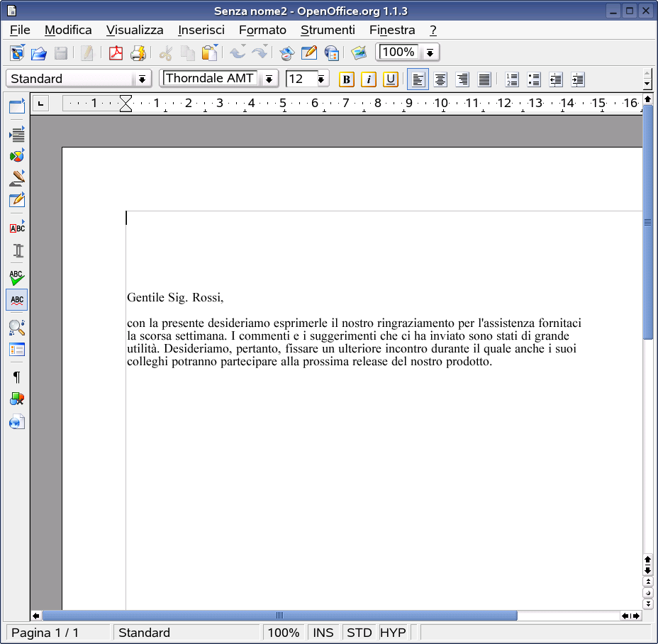
Task: Open the Thorndale AMT font name dropdown
Action: (x=269, y=79)
